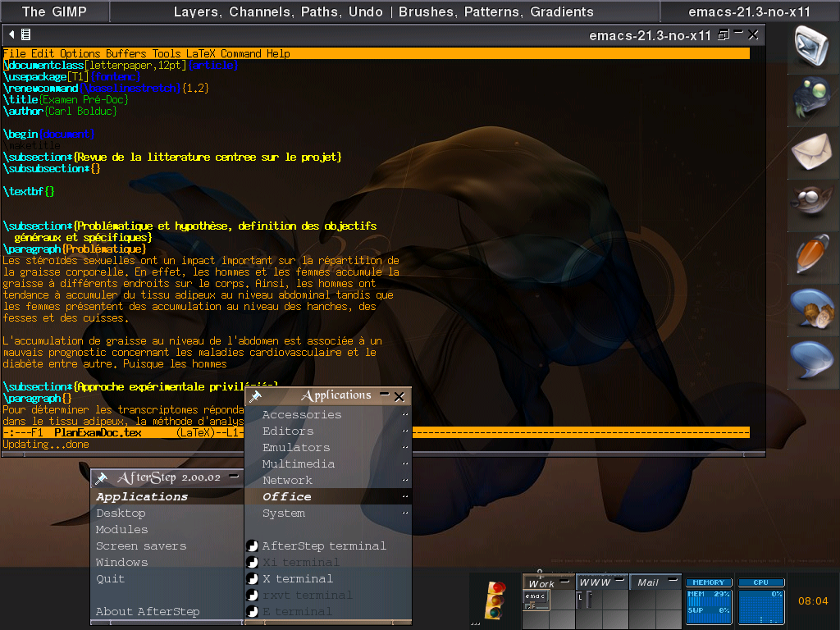This screenshot has width=840, height=630.
Task: Open the emacs Buffers menu
Action: [x=126, y=53]
